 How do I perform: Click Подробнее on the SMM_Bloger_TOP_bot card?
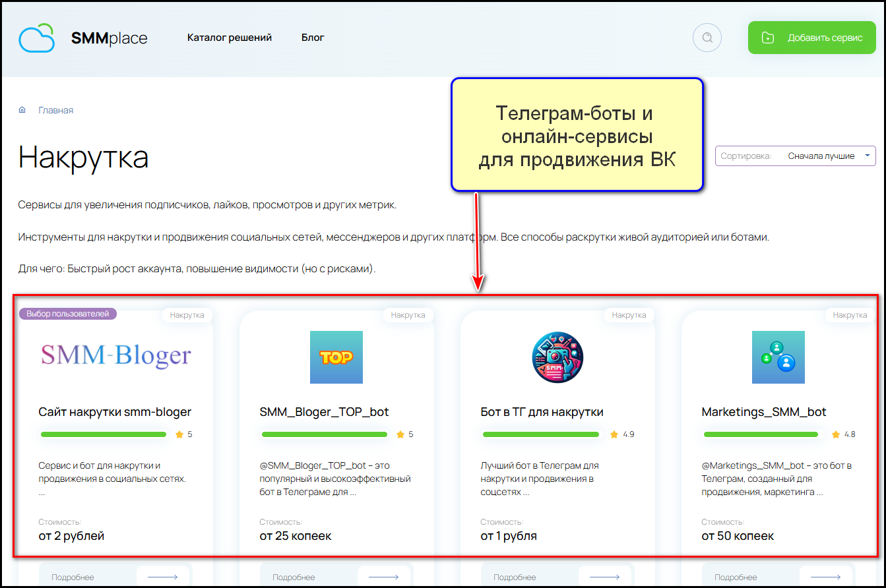coord(294,577)
